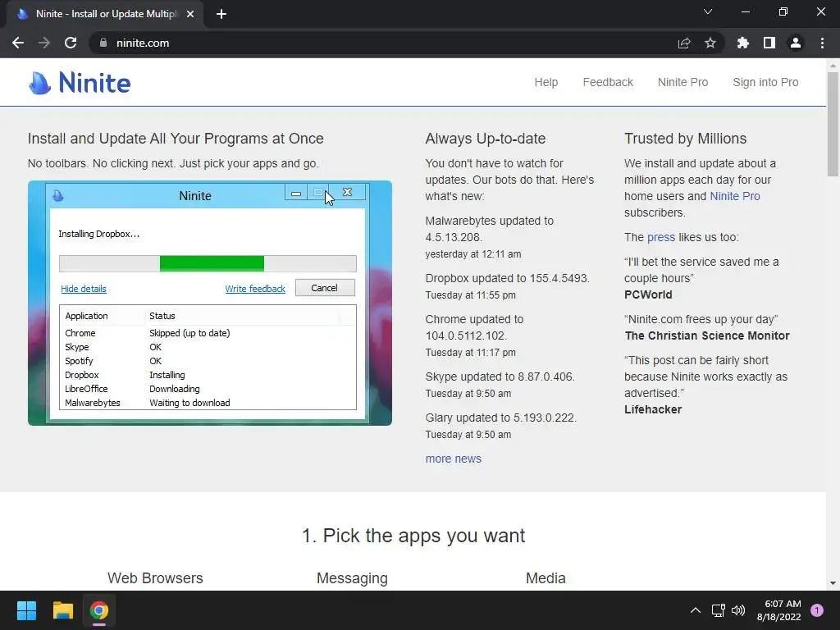Screen dimensions: 840x630
Task: Click the 'Malwarebytes updated to 4.5.13.208.' entry
Action: pos(489,229)
